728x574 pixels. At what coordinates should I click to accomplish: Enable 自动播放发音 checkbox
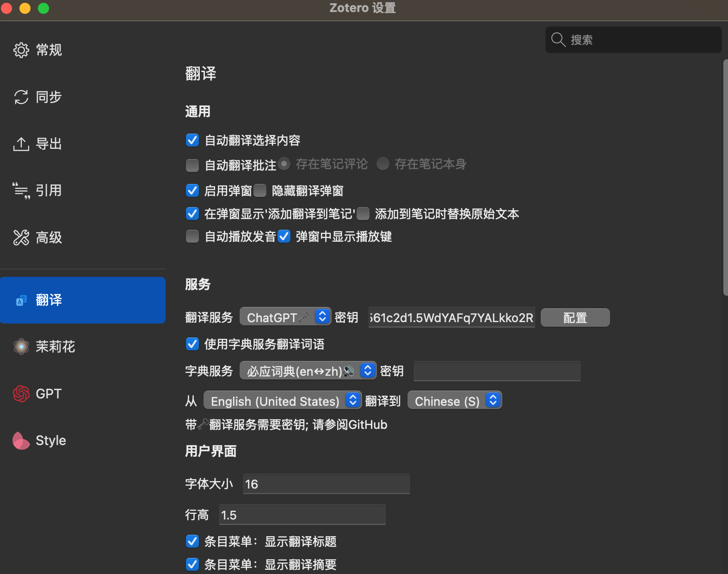192,237
